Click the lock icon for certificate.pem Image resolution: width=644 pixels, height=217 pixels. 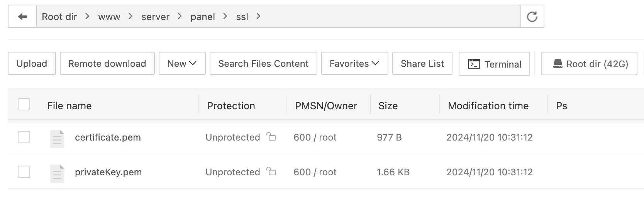coord(271,137)
